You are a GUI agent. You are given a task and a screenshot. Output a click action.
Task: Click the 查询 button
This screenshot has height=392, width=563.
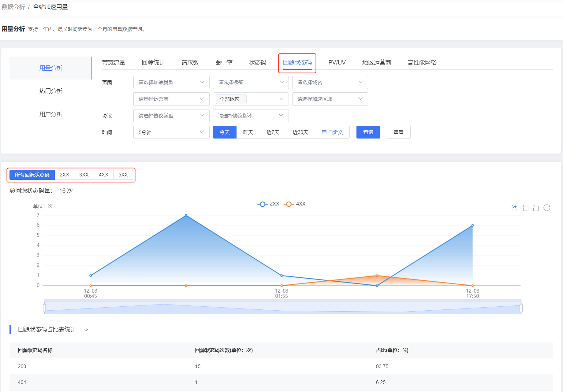tap(368, 132)
